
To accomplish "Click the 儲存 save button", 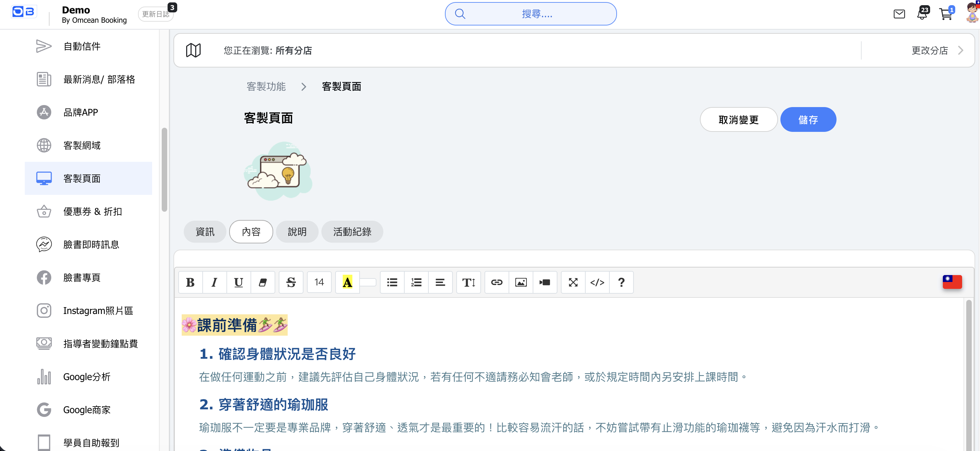I will pos(808,119).
